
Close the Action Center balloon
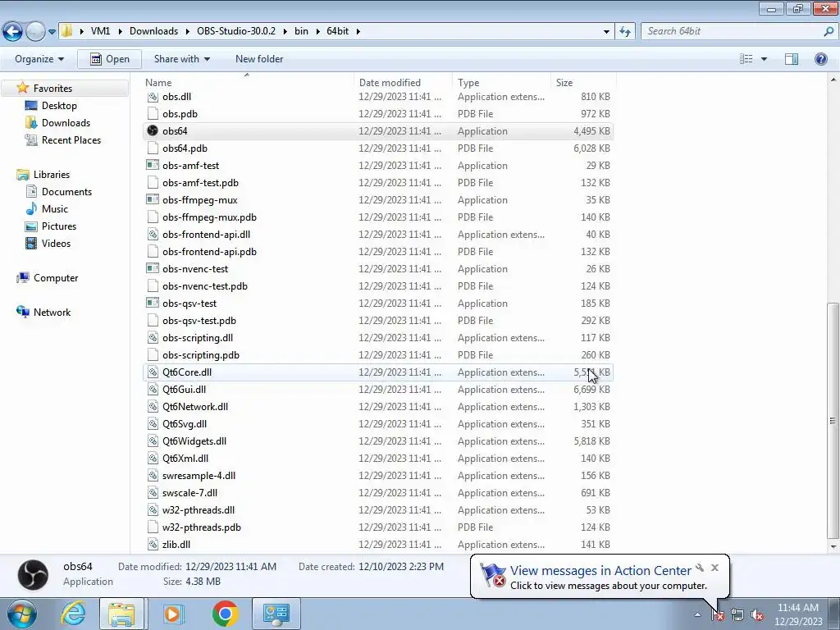pyautogui.click(x=714, y=568)
